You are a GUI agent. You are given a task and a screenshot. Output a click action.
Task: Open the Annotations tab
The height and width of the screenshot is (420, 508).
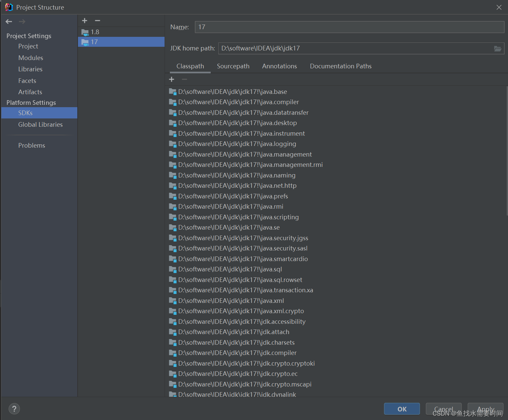(x=279, y=66)
